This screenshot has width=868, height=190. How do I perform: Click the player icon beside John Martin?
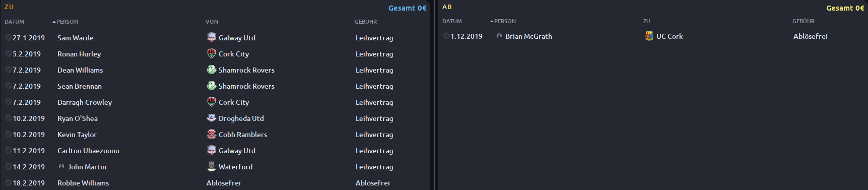(x=61, y=166)
